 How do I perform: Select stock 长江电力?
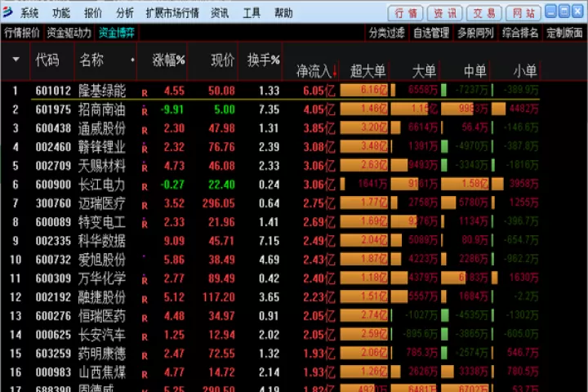click(x=102, y=185)
